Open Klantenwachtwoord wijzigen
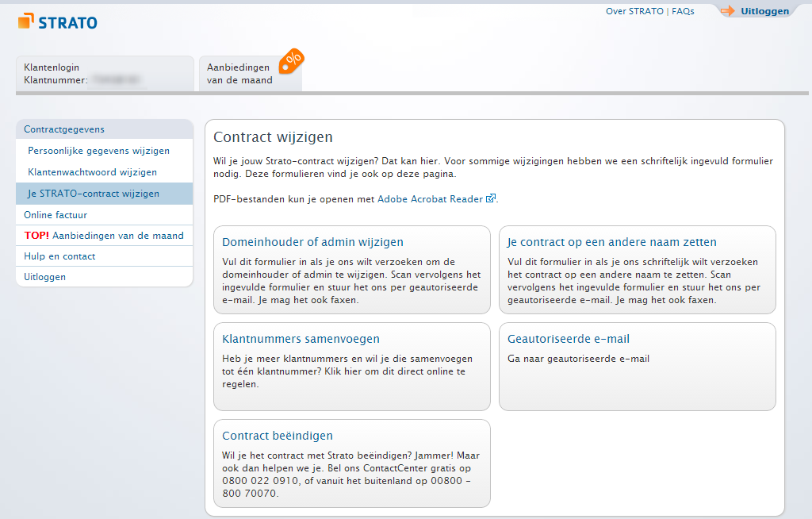The width and height of the screenshot is (812, 519). [92, 172]
